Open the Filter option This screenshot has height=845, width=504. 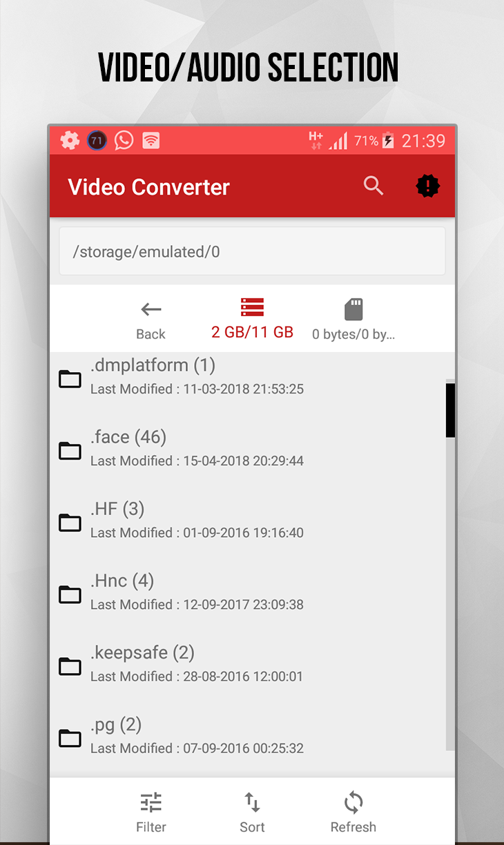(x=151, y=802)
